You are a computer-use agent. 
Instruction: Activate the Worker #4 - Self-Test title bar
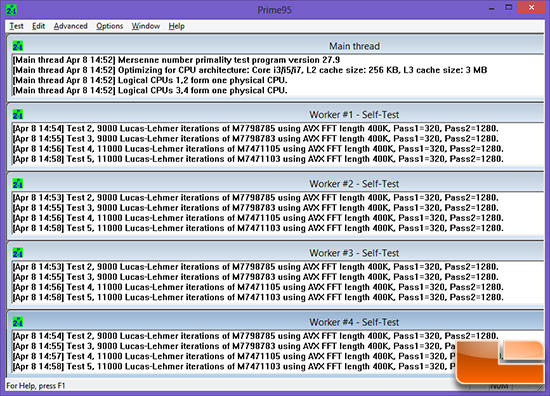pos(276,322)
